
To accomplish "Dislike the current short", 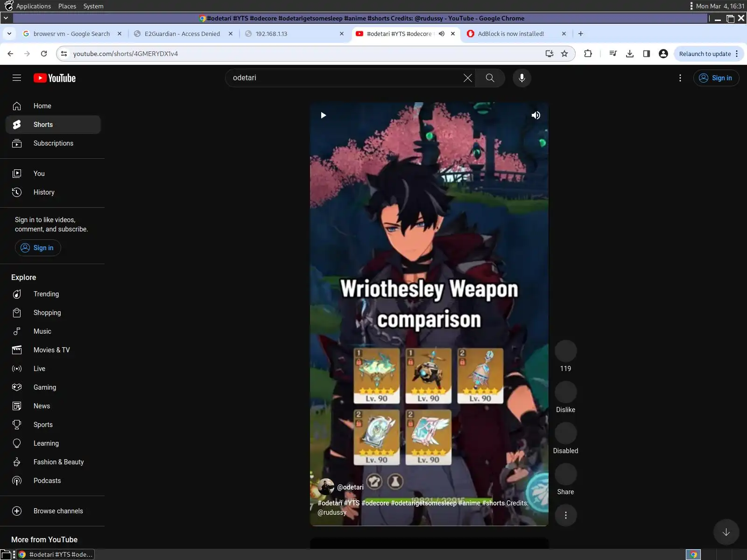I will tap(565, 392).
